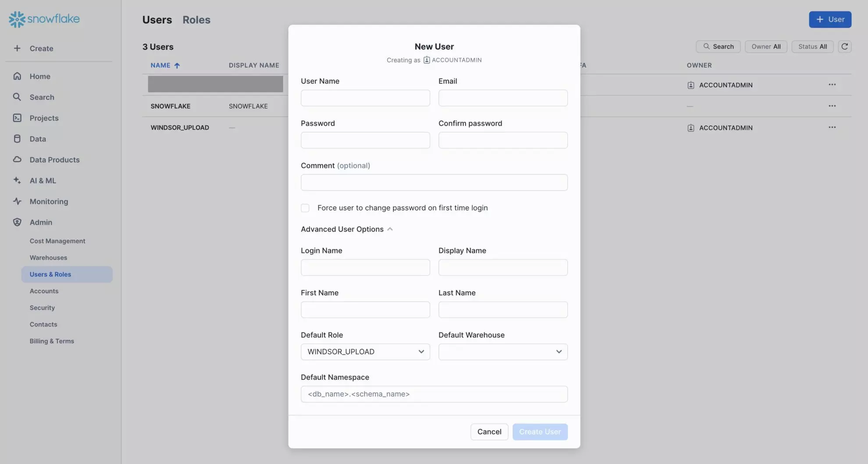Click the User Name input field

point(365,98)
